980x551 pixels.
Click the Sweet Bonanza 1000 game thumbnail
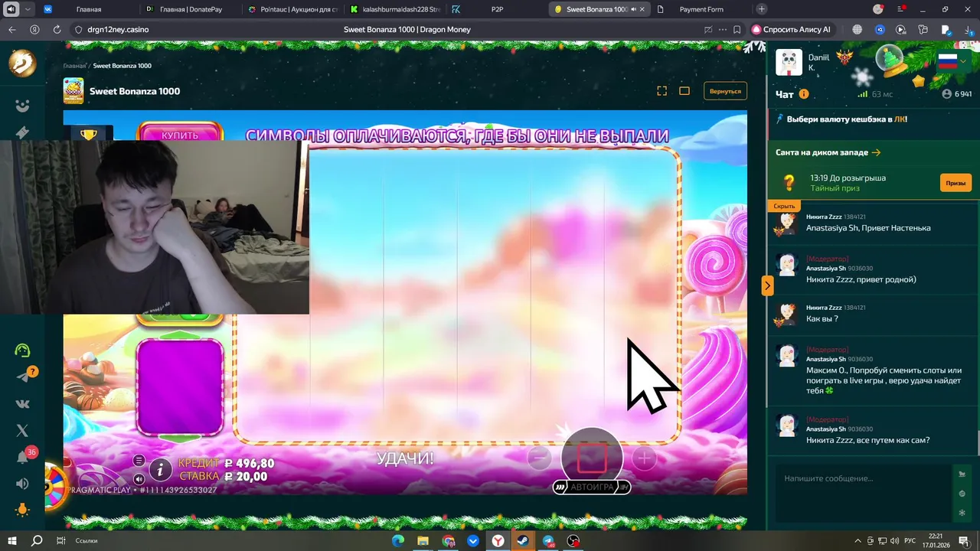pos(73,91)
